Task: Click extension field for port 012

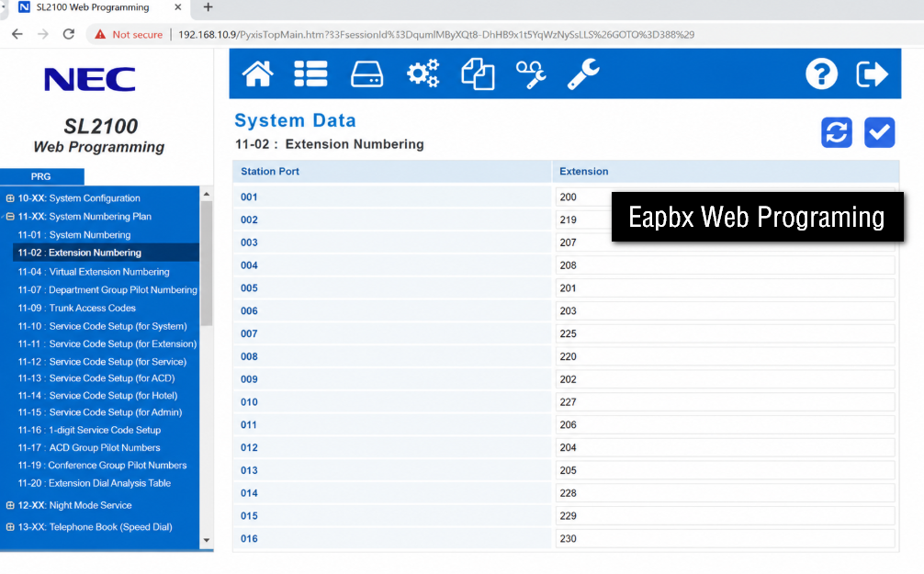Action: click(x=725, y=447)
